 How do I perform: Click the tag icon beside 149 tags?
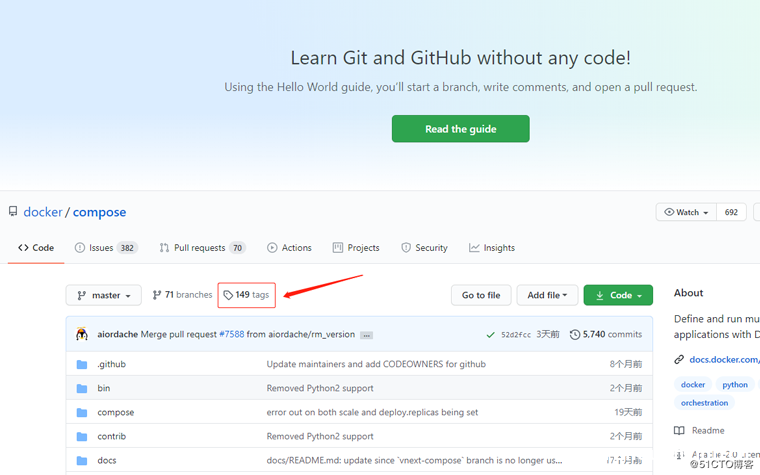point(228,295)
